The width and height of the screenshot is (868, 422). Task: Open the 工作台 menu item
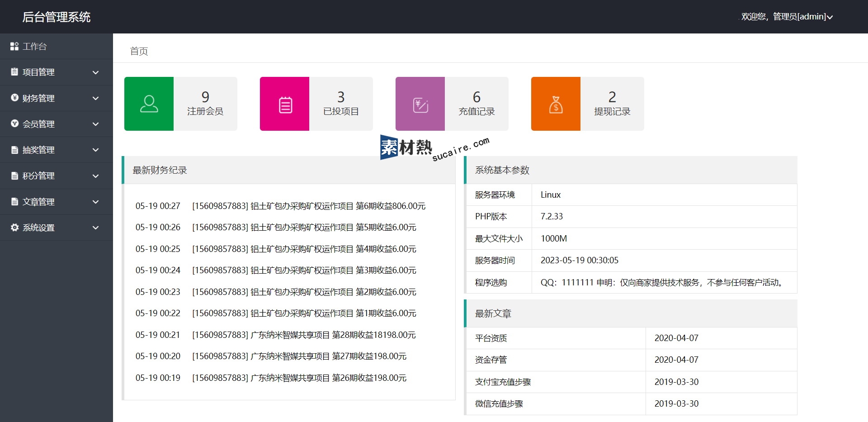point(57,46)
